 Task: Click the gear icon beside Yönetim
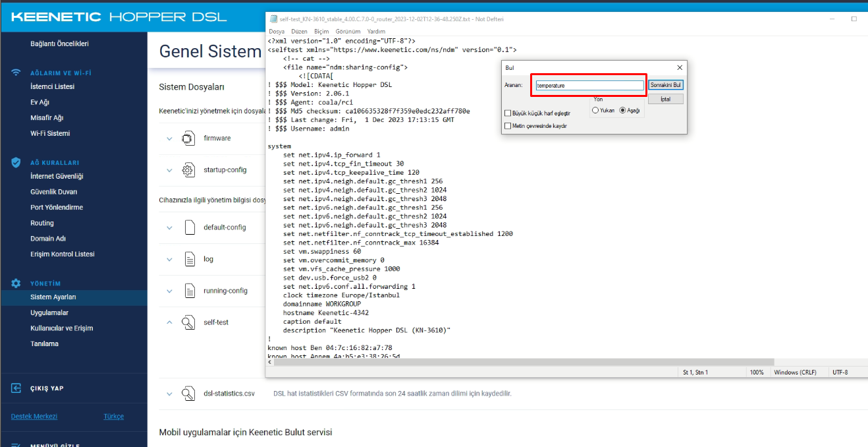[16, 283]
